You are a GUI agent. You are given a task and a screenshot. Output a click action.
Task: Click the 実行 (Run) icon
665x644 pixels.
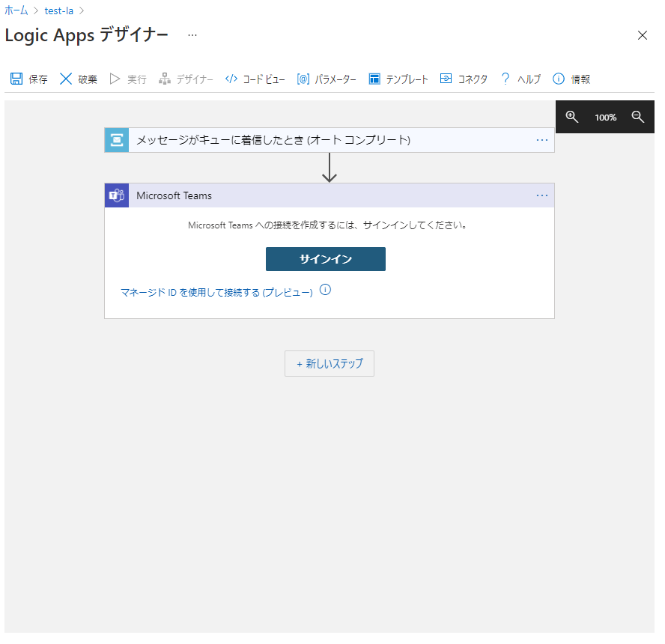115,78
